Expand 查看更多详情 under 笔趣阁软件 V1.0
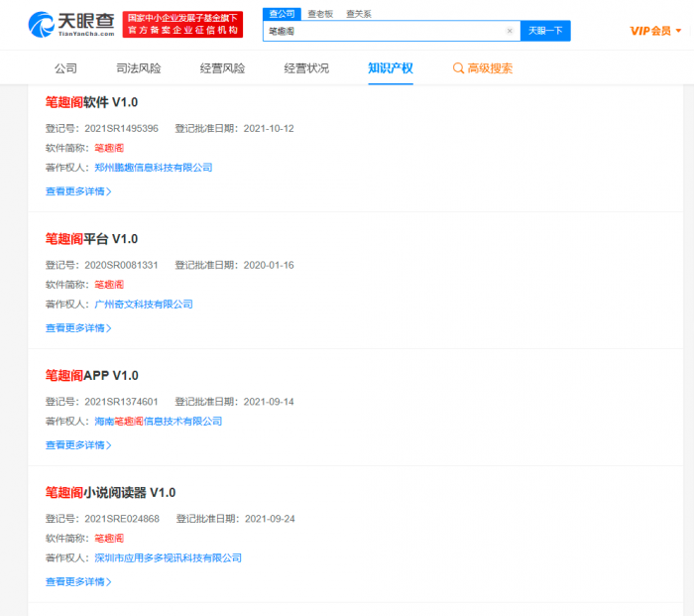 coord(78,191)
